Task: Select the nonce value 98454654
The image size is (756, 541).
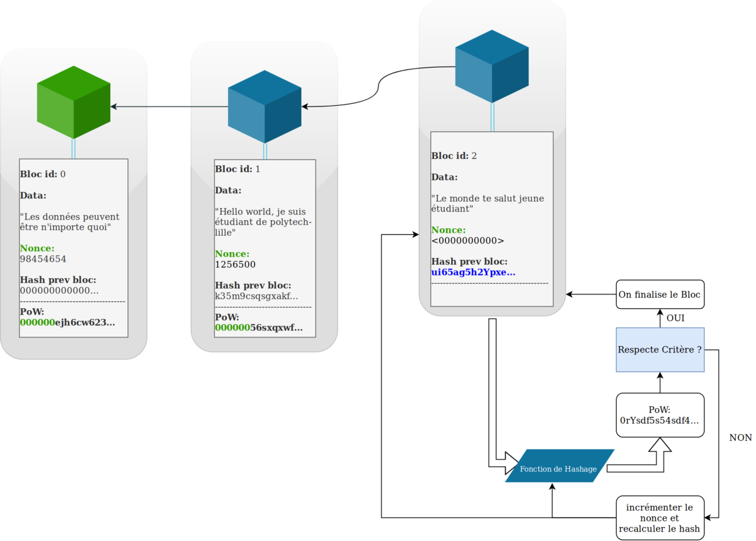Action: [43, 259]
